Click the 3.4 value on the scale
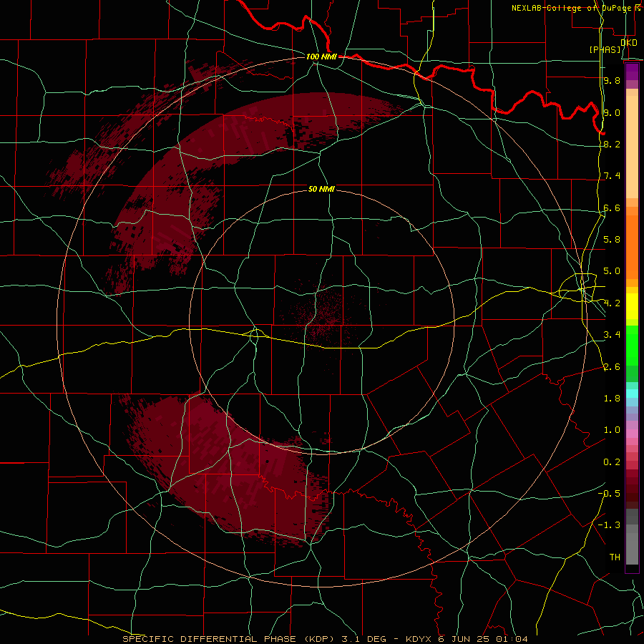Viewport: 644px width, 644px height. [x=612, y=335]
